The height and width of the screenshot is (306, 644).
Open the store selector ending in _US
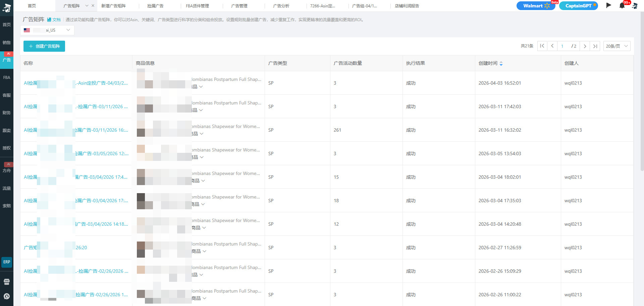tap(47, 30)
